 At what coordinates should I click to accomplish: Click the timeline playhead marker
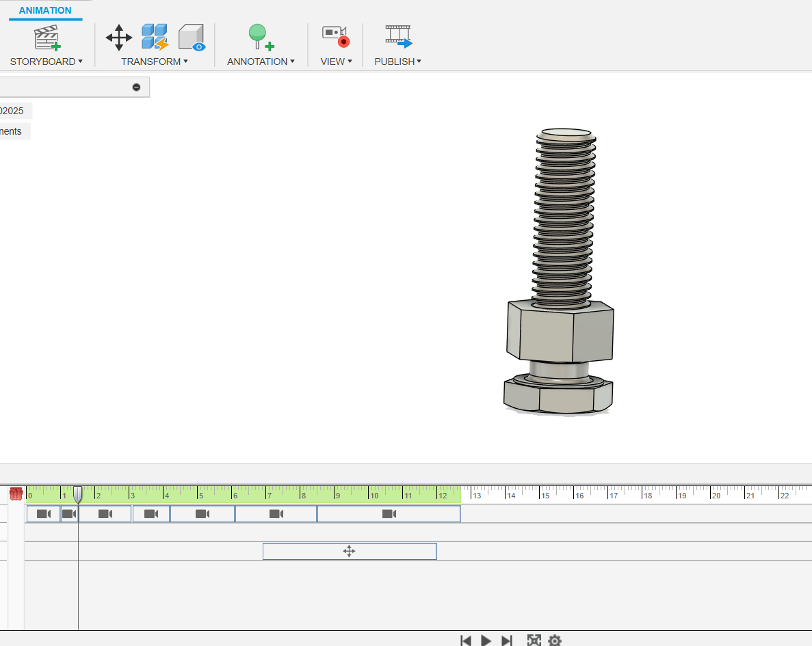tap(78, 494)
